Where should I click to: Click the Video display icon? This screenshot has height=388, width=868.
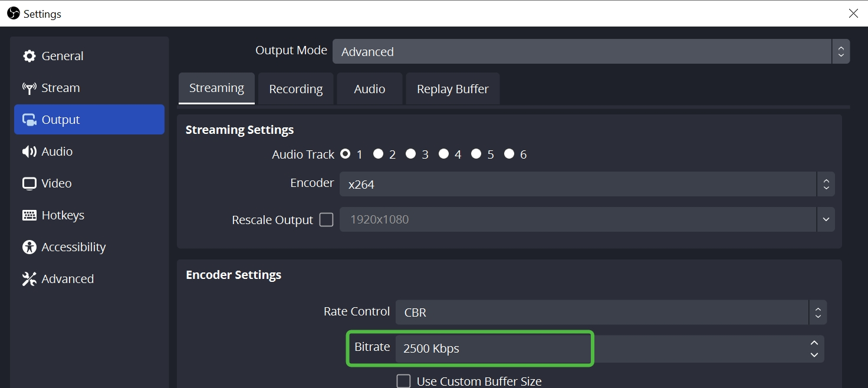point(29,183)
